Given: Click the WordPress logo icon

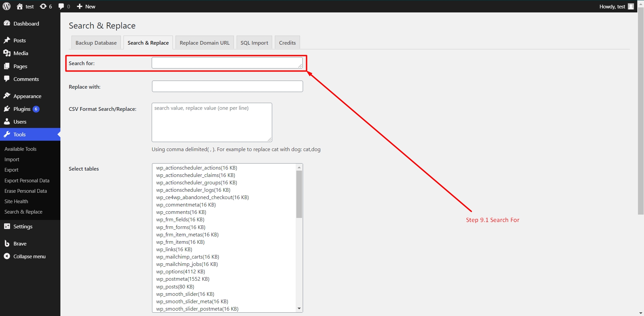Looking at the screenshot, I should point(7,6).
